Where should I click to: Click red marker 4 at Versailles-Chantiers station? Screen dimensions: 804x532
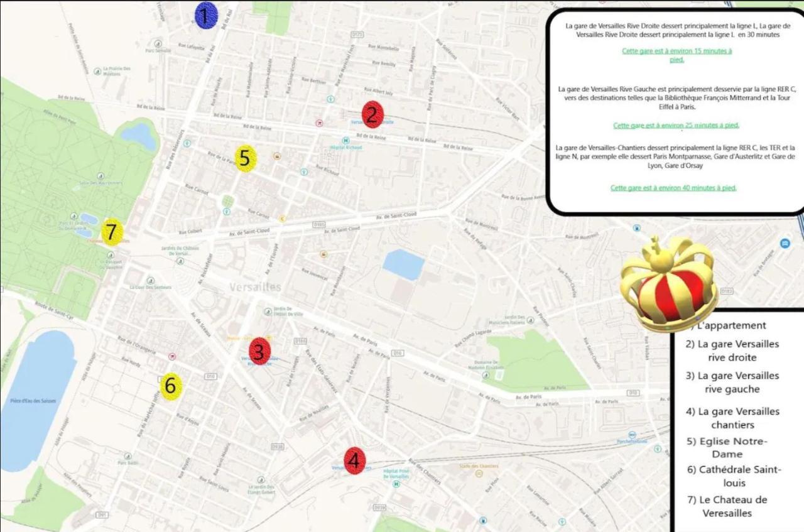click(x=354, y=461)
